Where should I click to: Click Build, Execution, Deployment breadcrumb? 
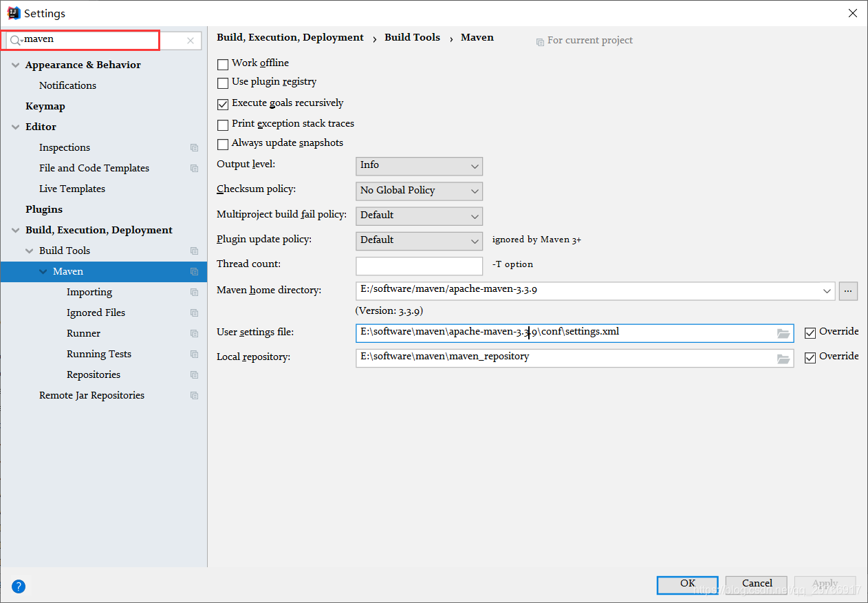click(x=290, y=38)
